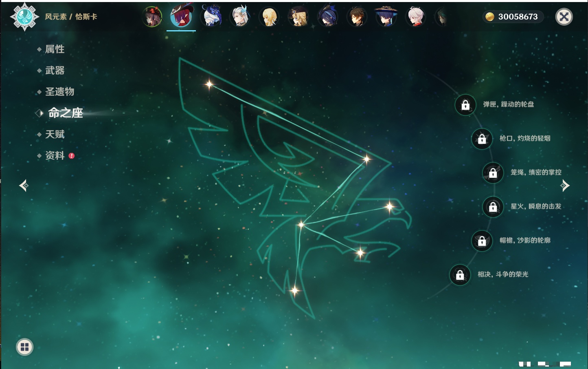Close the character screen with the X button

point(564,17)
